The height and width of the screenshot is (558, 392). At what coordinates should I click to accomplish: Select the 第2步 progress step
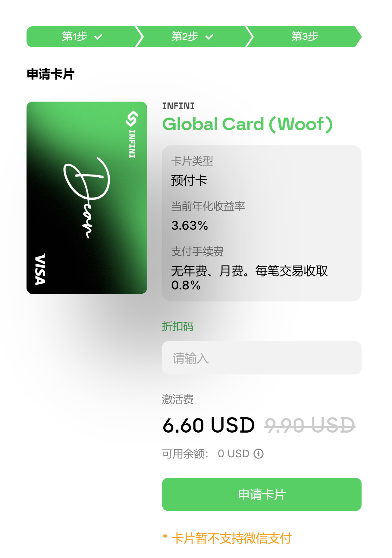coord(193,37)
